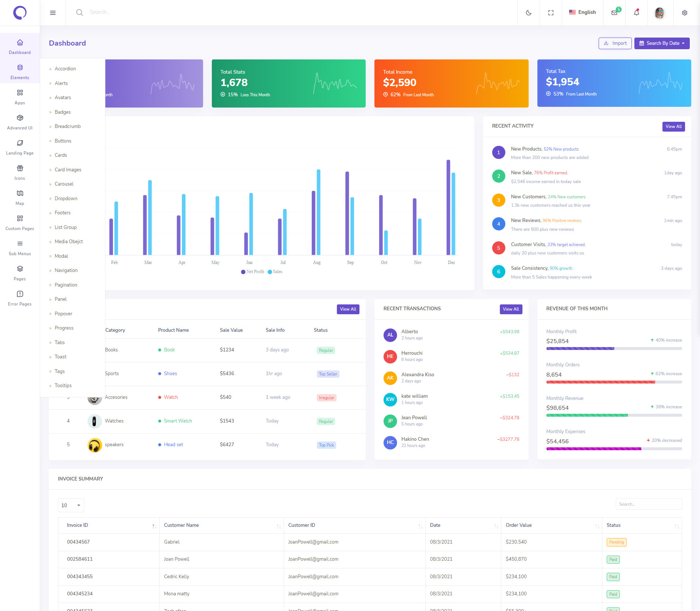This screenshot has width=700, height=611.
Task: Select Carousel from Elements submenu
Action: (x=64, y=184)
